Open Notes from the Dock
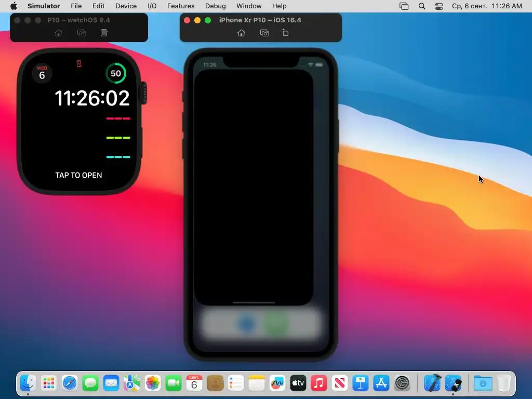Image resolution: width=532 pixels, height=399 pixels. 257,383
